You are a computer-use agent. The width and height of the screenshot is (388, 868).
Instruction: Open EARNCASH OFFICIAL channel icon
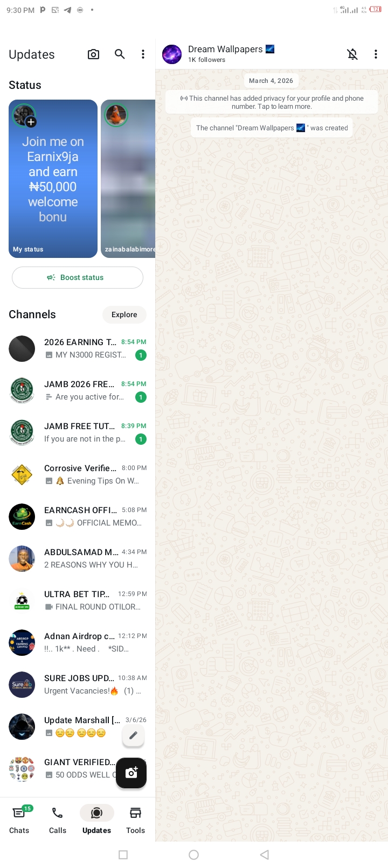point(22,517)
